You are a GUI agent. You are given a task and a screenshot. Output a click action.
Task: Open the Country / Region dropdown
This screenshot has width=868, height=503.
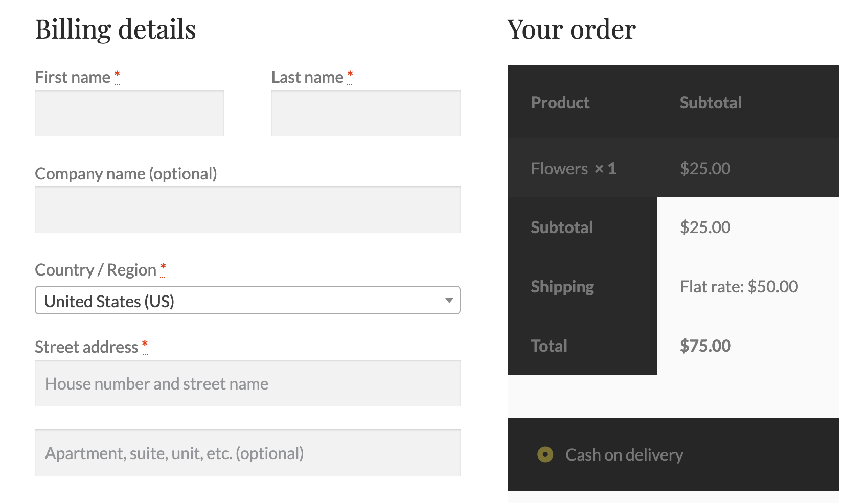coord(247,300)
